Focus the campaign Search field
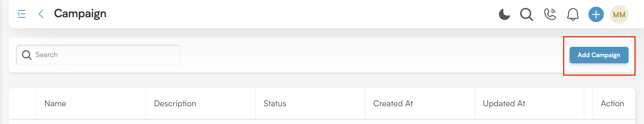Viewport: 644px width, 124px height. [98, 55]
